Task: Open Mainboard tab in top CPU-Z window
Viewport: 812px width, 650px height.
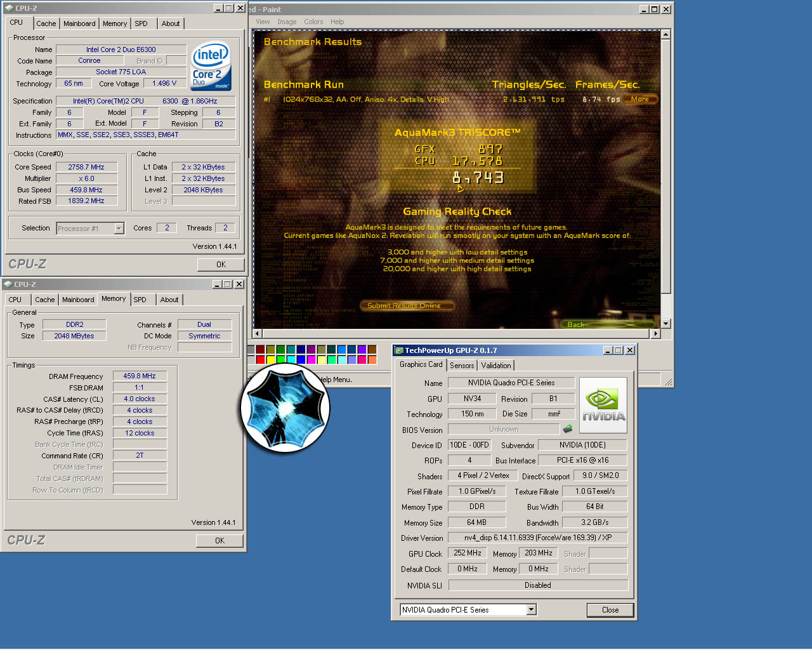Action: [79, 23]
